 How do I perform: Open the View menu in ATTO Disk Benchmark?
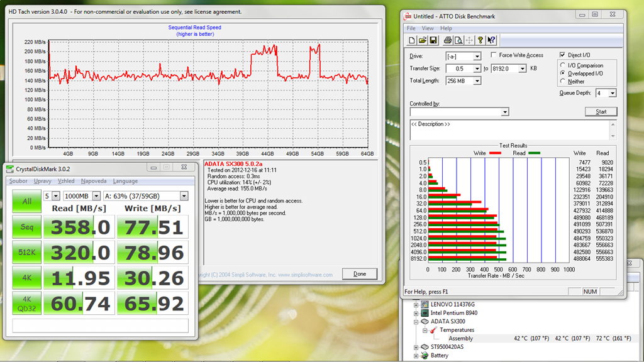click(428, 28)
